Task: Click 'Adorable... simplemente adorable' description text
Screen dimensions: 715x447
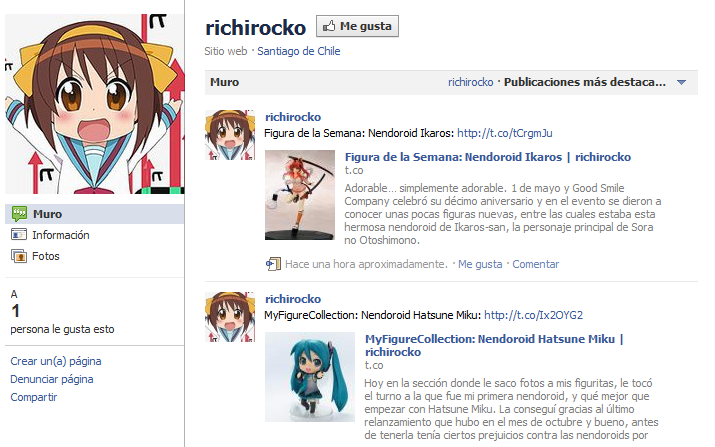Action: click(x=503, y=214)
